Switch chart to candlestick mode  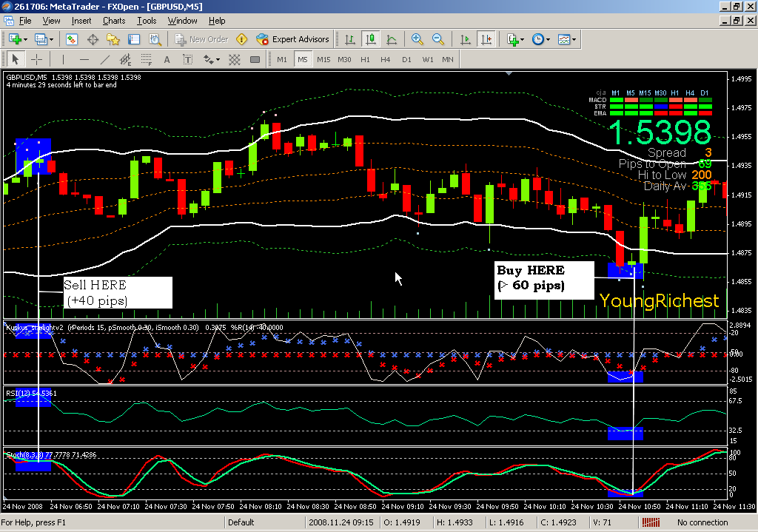[371, 39]
